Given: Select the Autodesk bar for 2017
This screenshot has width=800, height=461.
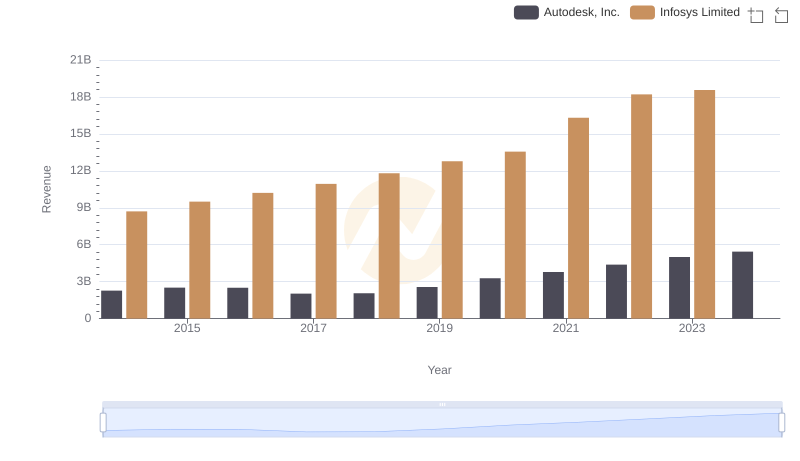Looking at the screenshot, I should (x=301, y=306).
